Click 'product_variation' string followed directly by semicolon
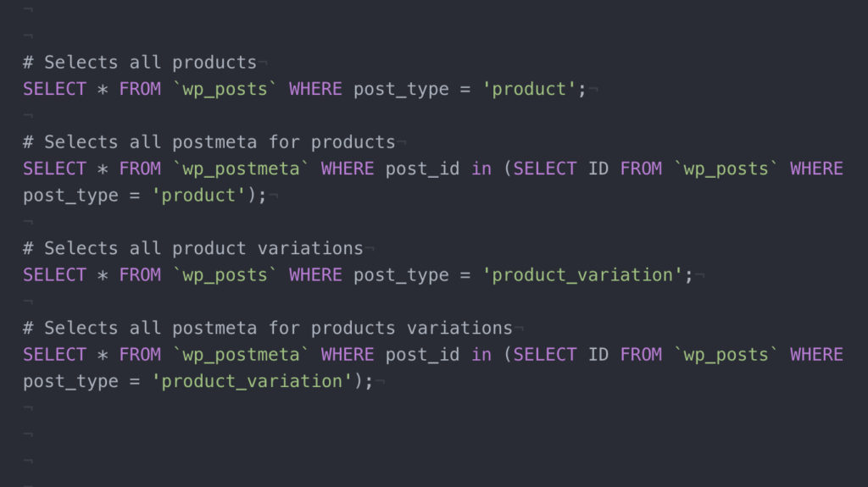 pyautogui.click(x=582, y=275)
